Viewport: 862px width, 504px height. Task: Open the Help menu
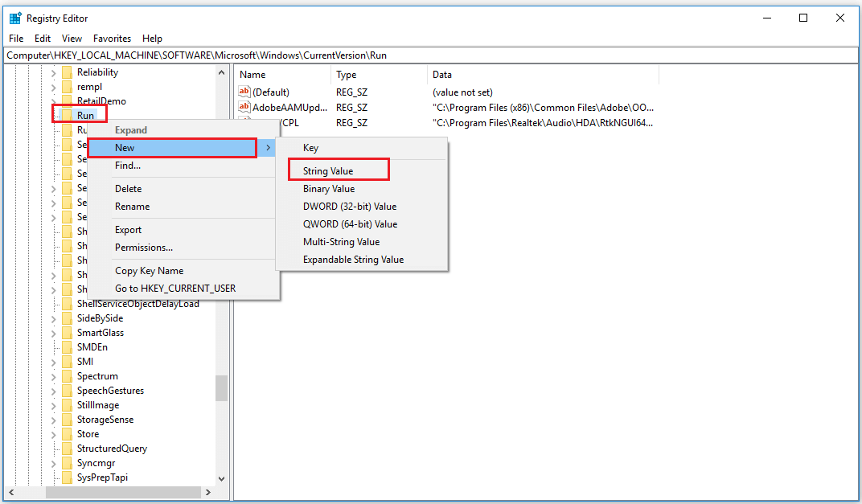pos(152,39)
